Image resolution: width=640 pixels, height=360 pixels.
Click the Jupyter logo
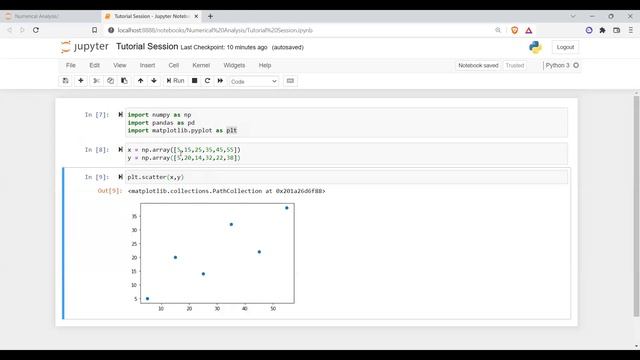[85, 47]
